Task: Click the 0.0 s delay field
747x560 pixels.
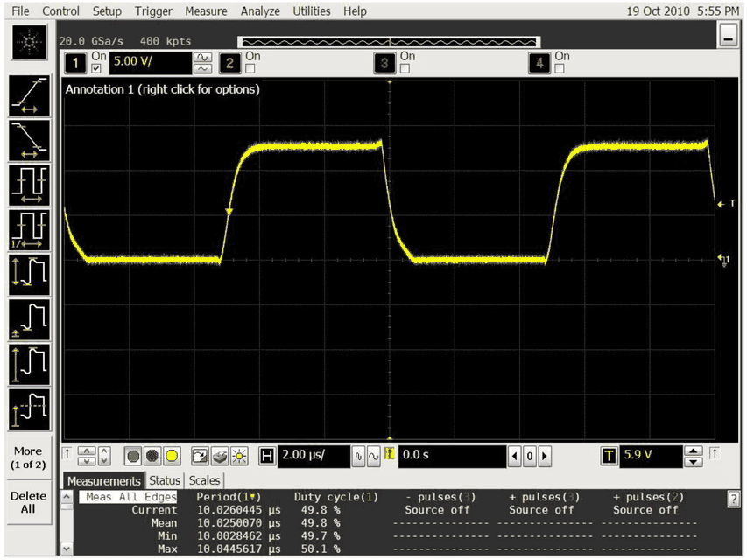Action: [x=453, y=456]
